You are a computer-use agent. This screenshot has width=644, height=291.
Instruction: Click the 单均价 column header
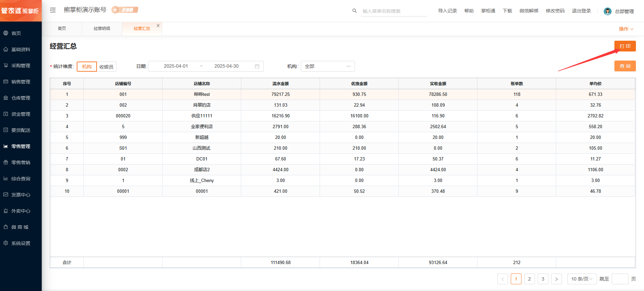[x=595, y=84]
